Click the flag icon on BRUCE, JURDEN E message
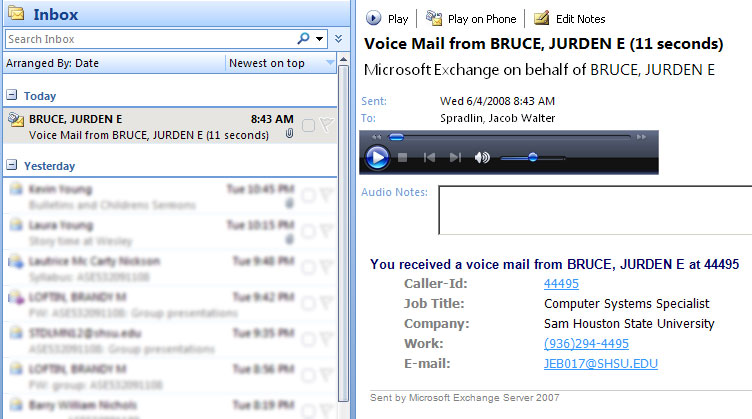 point(326,125)
